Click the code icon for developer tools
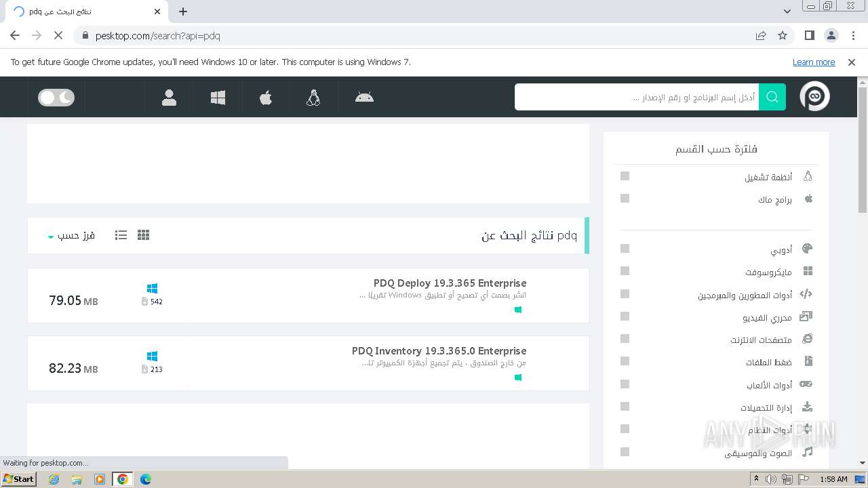The height and width of the screenshot is (488, 868). coord(806,294)
